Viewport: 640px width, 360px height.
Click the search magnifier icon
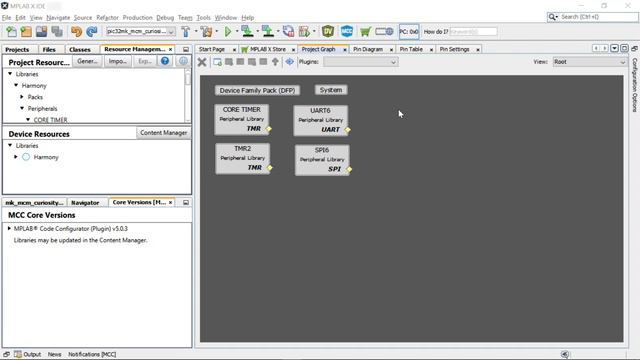tap(553, 17)
